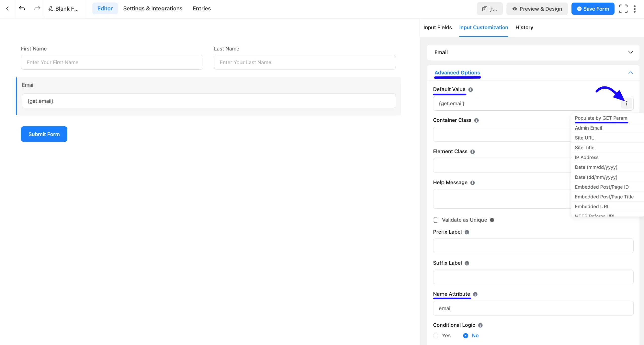Click the Save Form button
The image size is (644, 345).
click(592, 9)
